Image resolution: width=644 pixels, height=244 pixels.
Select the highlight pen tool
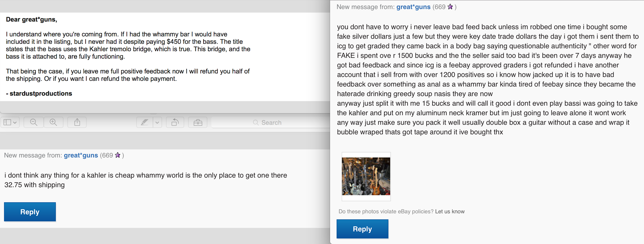pos(145,123)
